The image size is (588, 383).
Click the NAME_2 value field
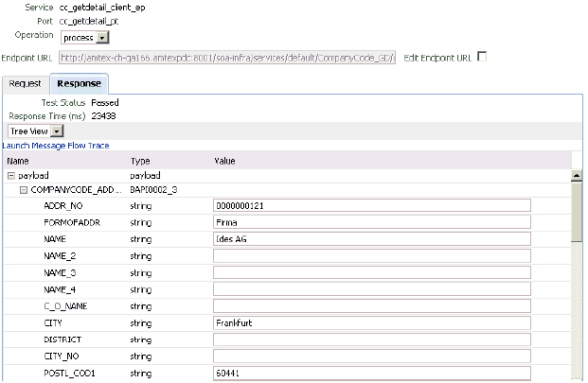coord(372,255)
